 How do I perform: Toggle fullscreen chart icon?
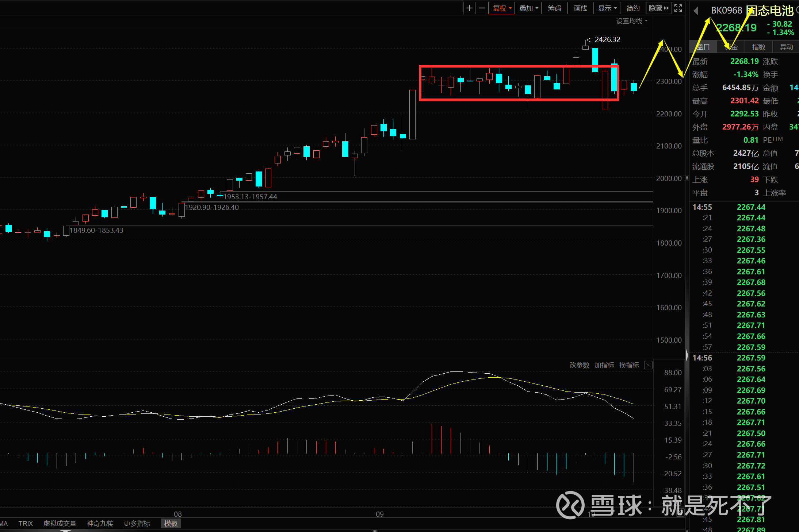(678, 8)
